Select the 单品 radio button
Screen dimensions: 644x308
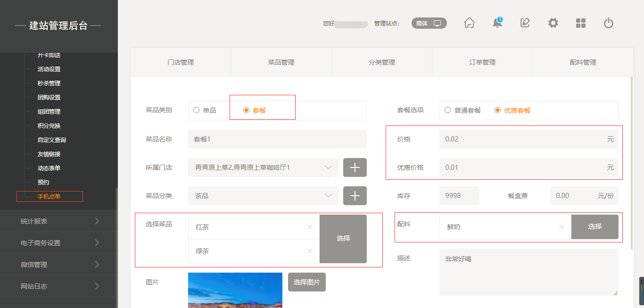[197, 110]
